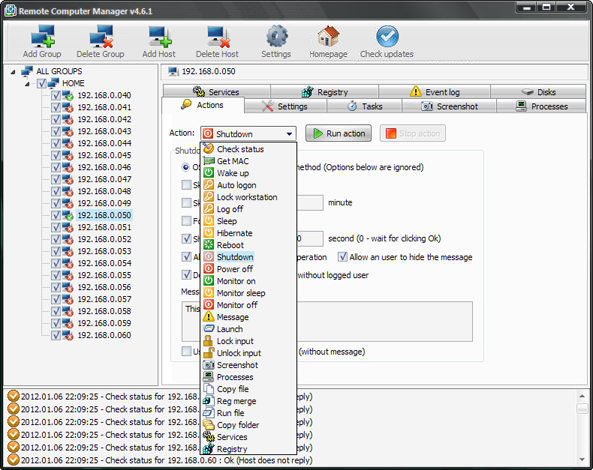Uncheck host 192.168.0.055 checkbox

click(x=56, y=275)
